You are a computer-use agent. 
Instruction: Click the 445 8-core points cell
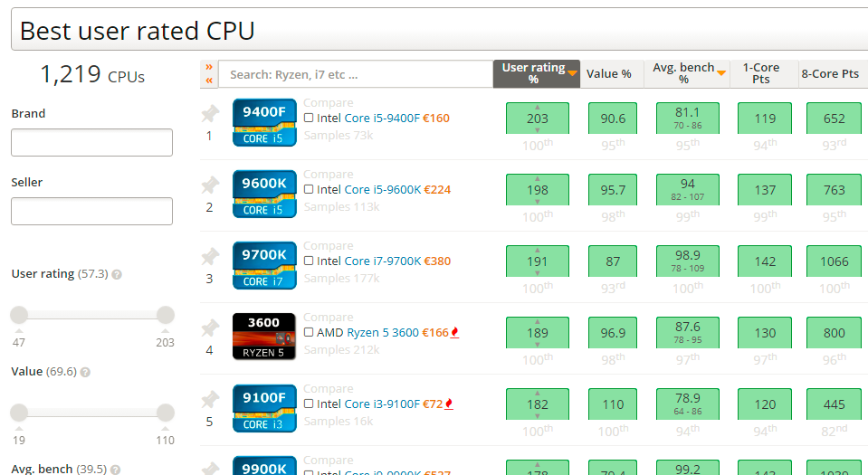(835, 404)
